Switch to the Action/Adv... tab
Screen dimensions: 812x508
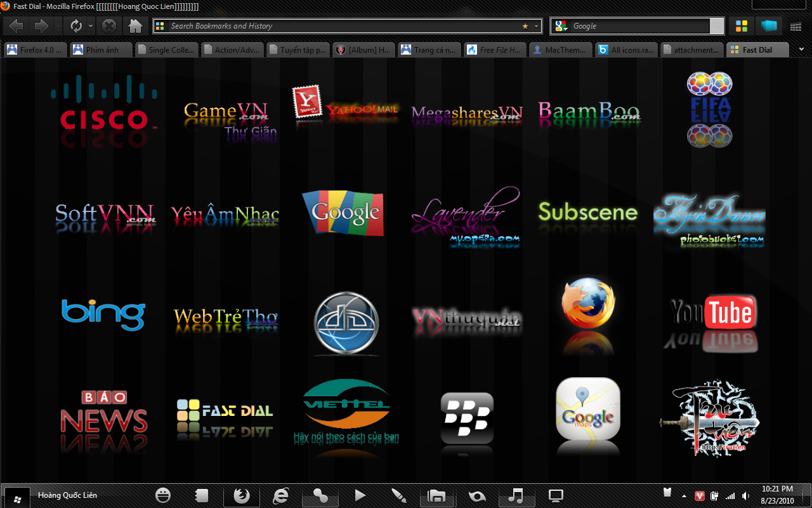click(232, 50)
